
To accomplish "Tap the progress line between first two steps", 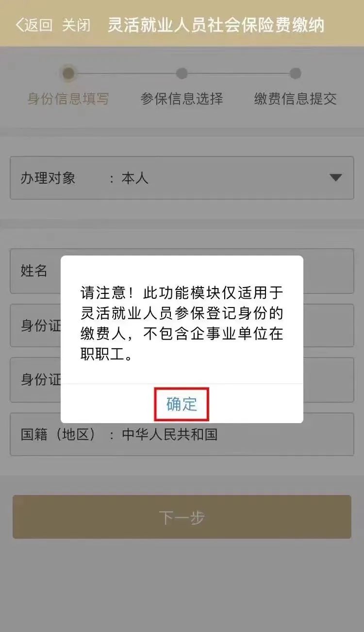I will pyautogui.click(x=125, y=73).
